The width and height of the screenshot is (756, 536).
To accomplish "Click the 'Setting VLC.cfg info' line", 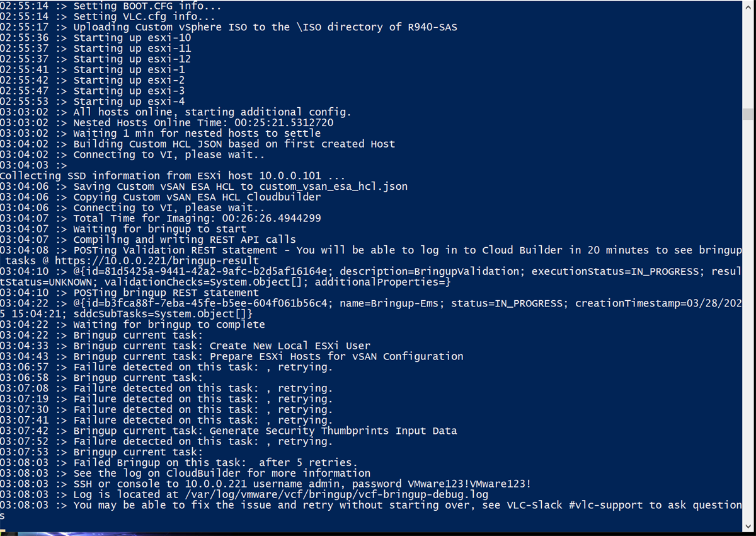I will pyautogui.click(x=108, y=17).
